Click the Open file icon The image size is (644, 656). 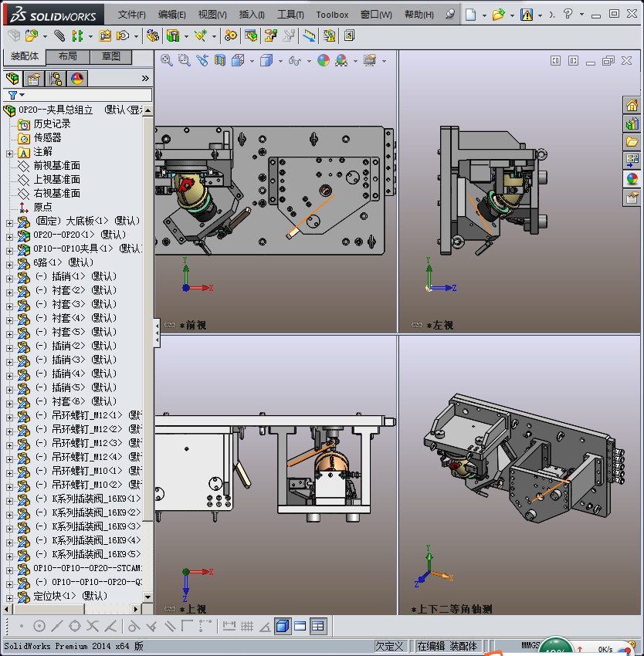498,15
